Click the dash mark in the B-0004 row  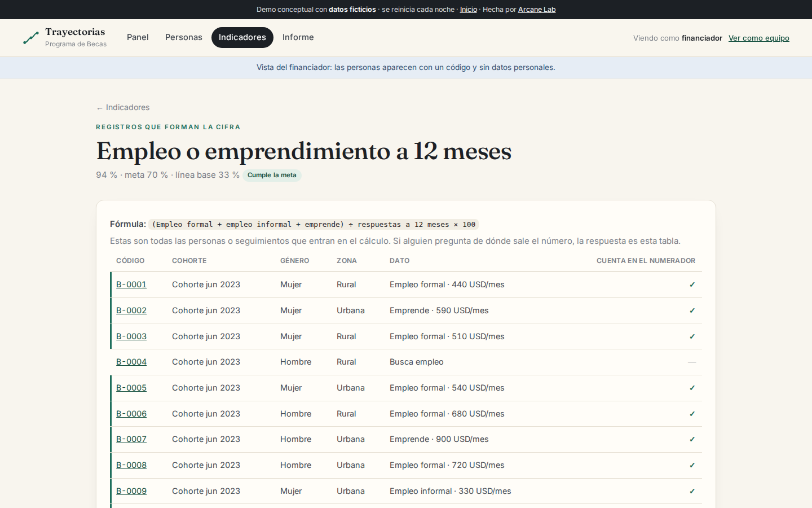pos(692,362)
